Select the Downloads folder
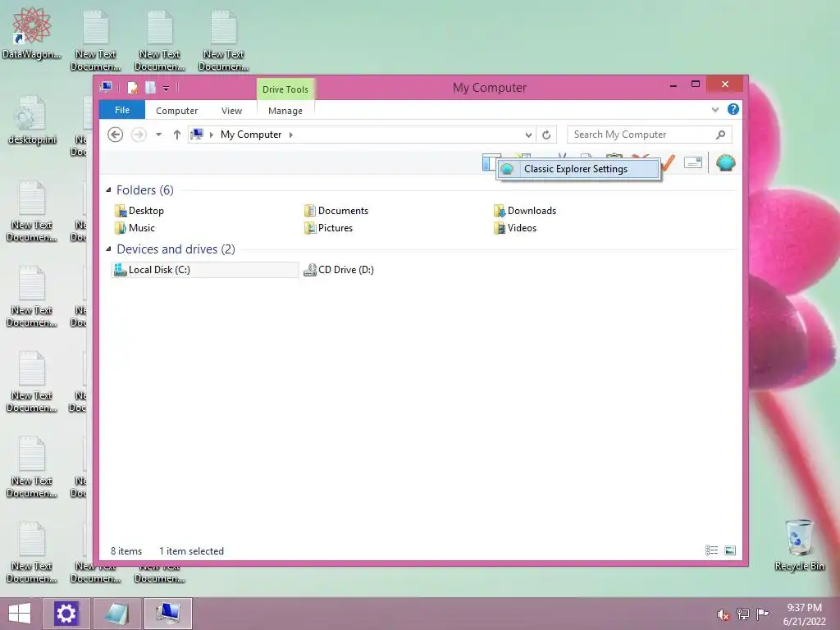The height and width of the screenshot is (630, 840). [525, 211]
